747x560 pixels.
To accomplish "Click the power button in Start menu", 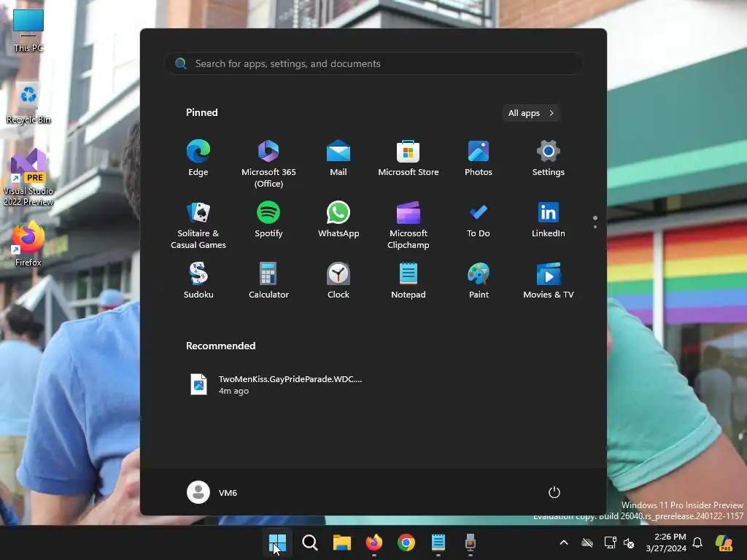I will 554,492.
